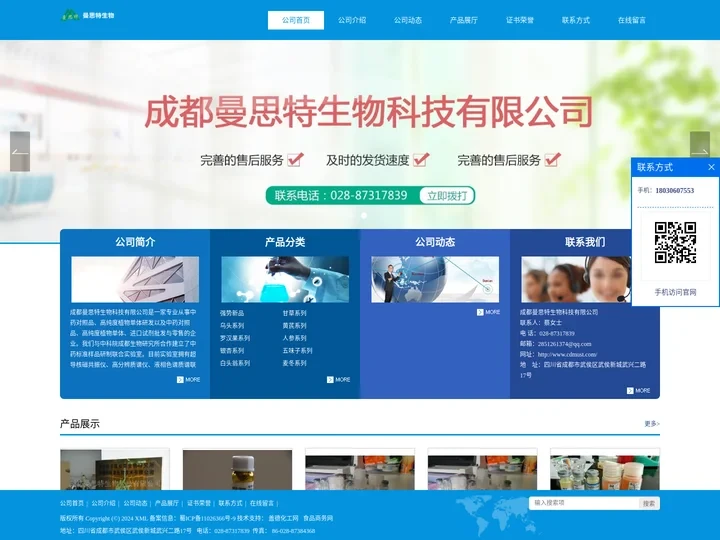
Task: Open the 五味子系列 product category
Action: 298,350
